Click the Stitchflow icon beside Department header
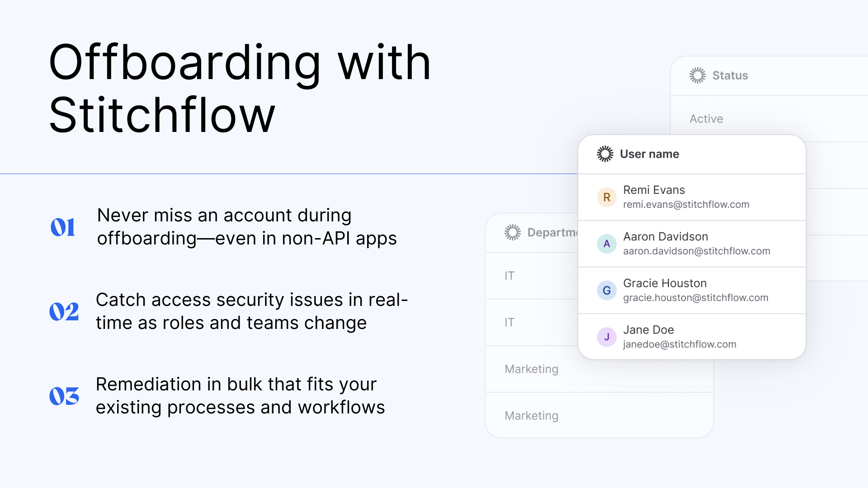 (x=513, y=232)
